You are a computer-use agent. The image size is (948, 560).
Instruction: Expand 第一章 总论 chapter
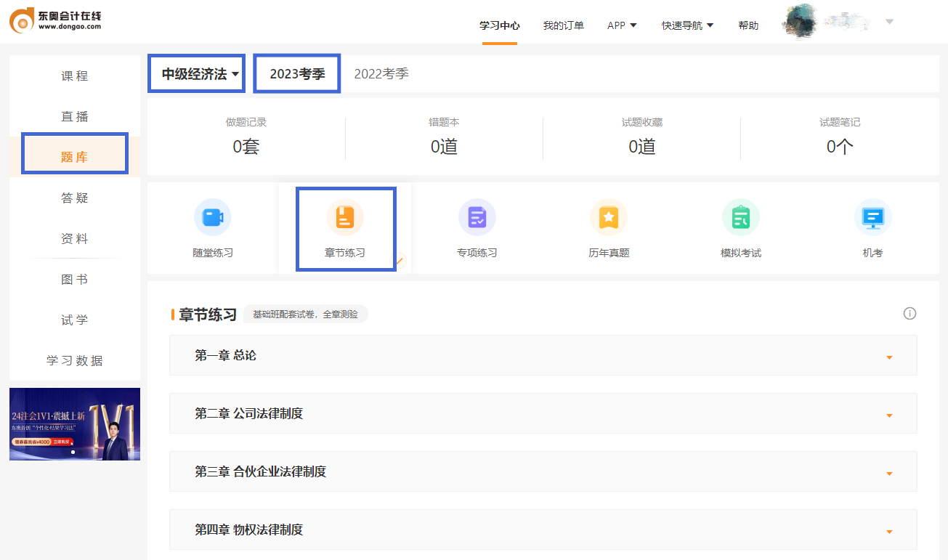point(543,356)
